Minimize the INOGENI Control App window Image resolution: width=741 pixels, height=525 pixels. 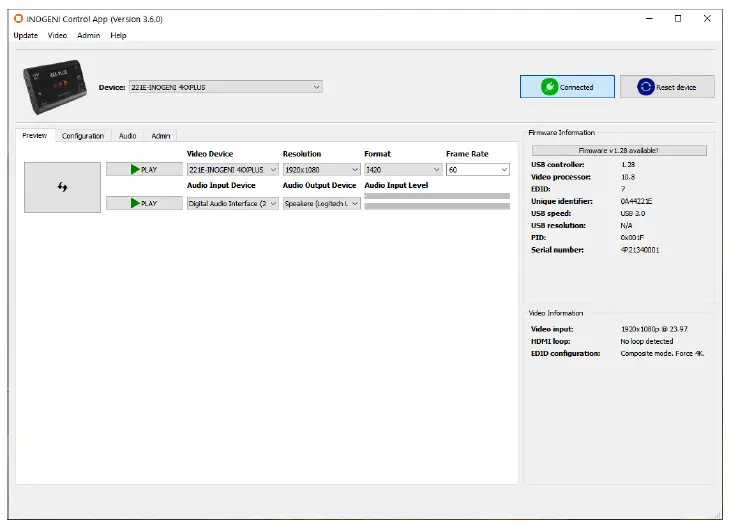point(649,19)
